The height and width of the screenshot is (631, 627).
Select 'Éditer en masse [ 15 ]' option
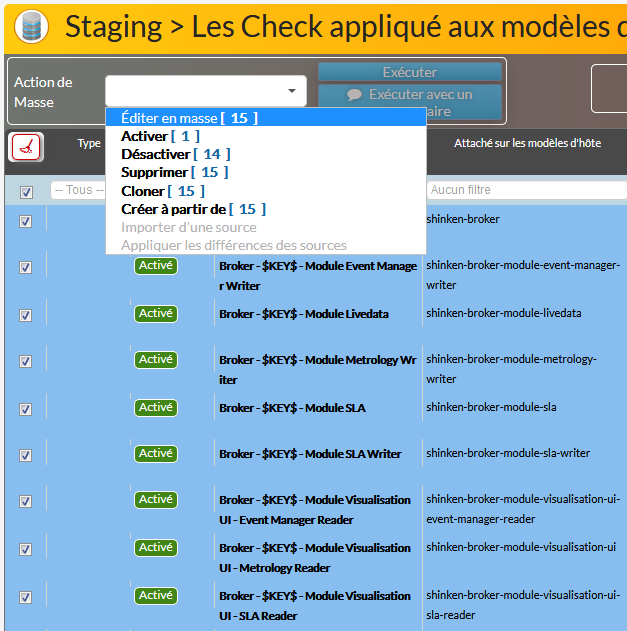tap(266, 118)
